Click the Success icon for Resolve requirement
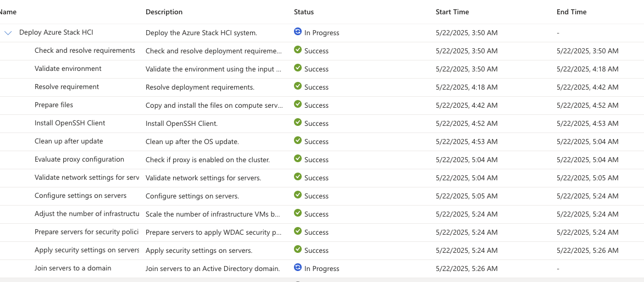This screenshot has width=644, height=282. 298,86
